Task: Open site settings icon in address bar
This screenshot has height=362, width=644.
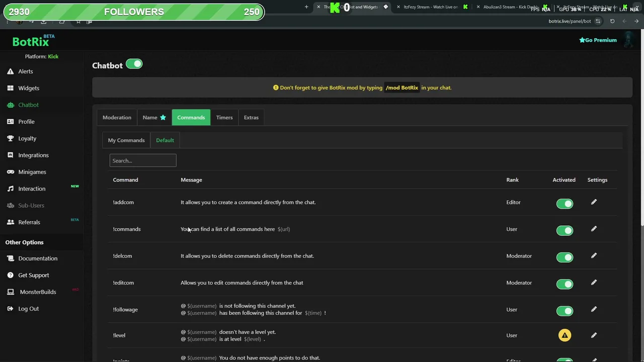Action: [x=598, y=21]
